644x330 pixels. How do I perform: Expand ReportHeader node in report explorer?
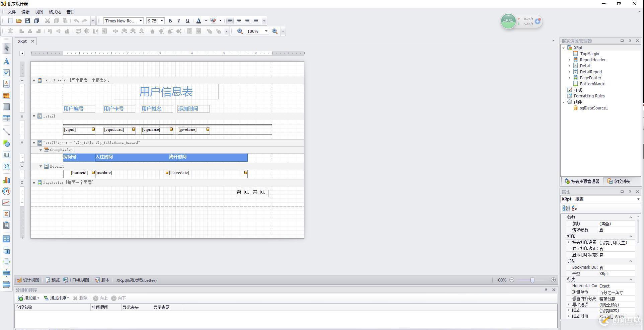pyautogui.click(x=570, y=60)
